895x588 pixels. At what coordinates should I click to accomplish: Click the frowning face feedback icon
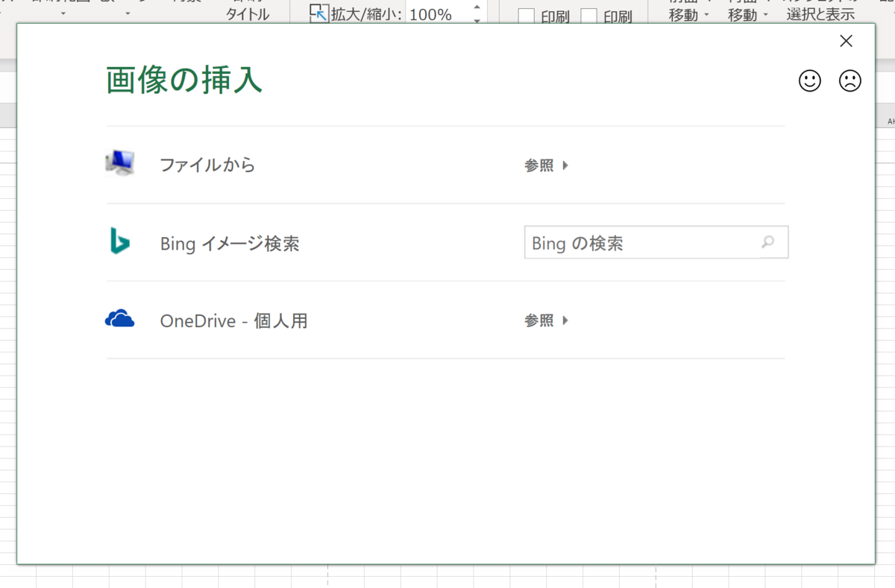click(x=850, y=80)
